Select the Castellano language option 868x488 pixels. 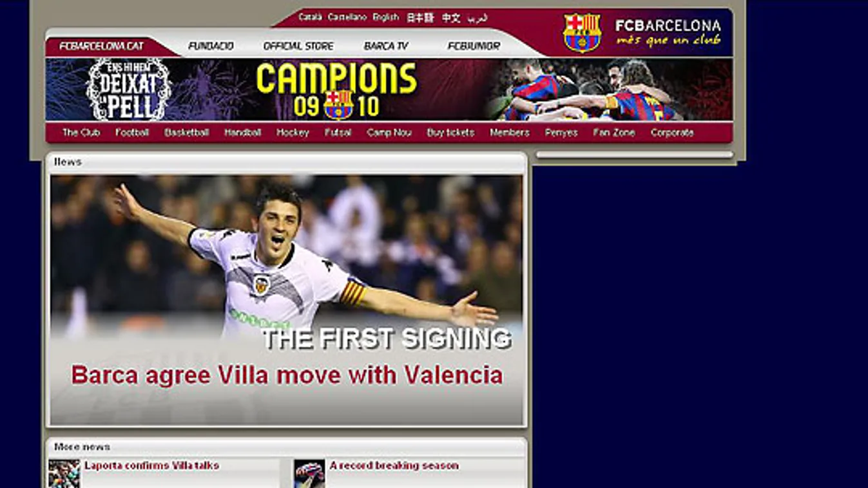click(x=347, y=17)
